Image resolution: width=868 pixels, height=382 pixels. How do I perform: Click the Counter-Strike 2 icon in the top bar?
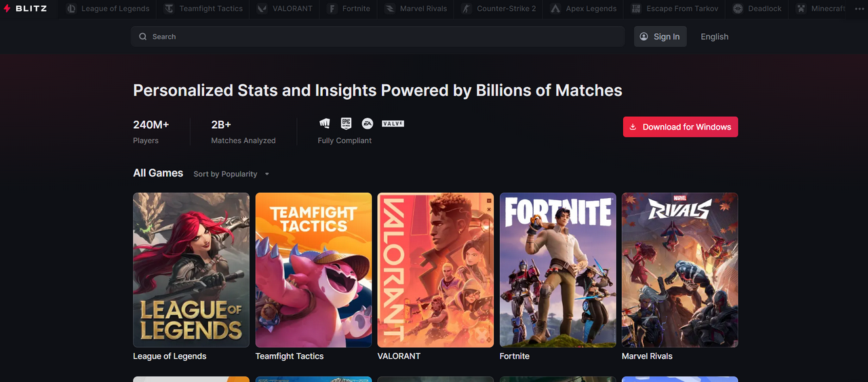tap(466, 9)
